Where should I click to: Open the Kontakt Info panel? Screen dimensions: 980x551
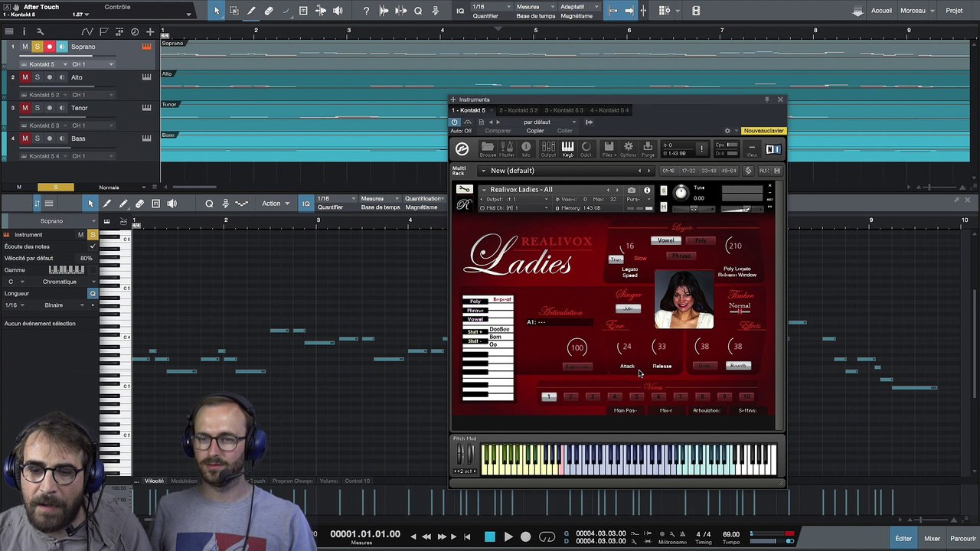[x=526, y=148]
